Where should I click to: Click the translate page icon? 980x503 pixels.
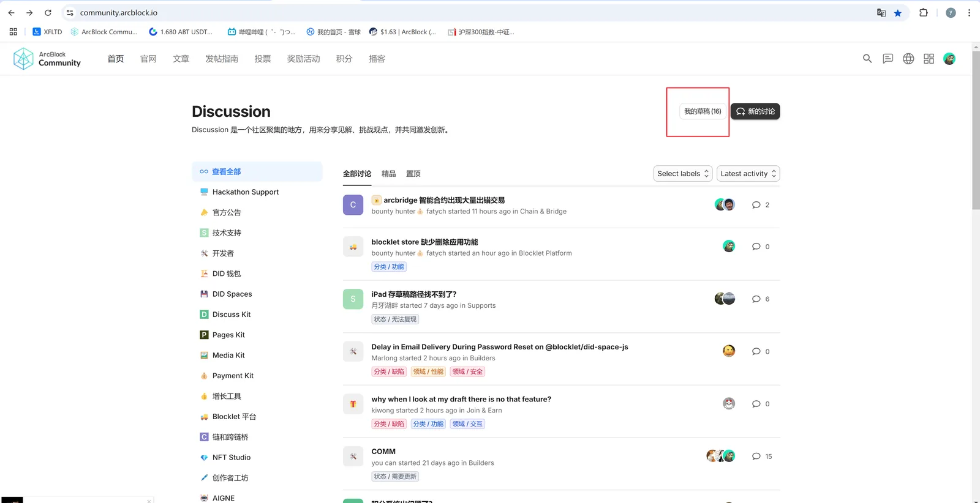tap(881, 13)
